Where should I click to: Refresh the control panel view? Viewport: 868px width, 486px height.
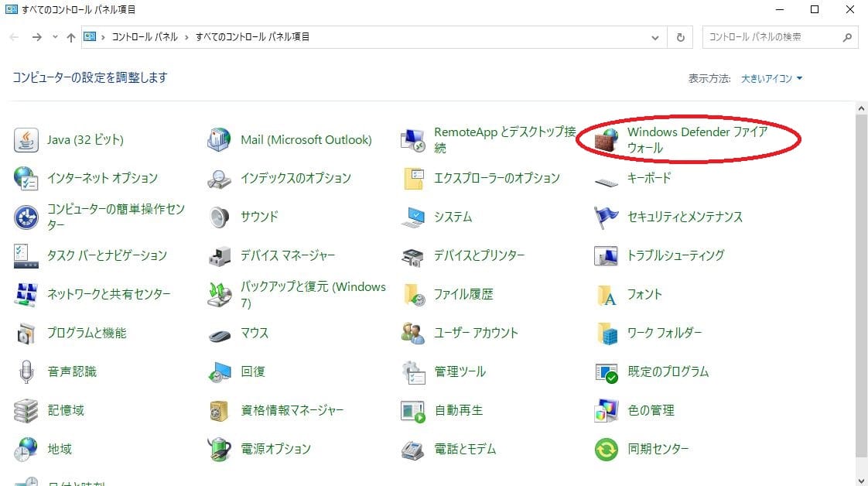[680, 38]
